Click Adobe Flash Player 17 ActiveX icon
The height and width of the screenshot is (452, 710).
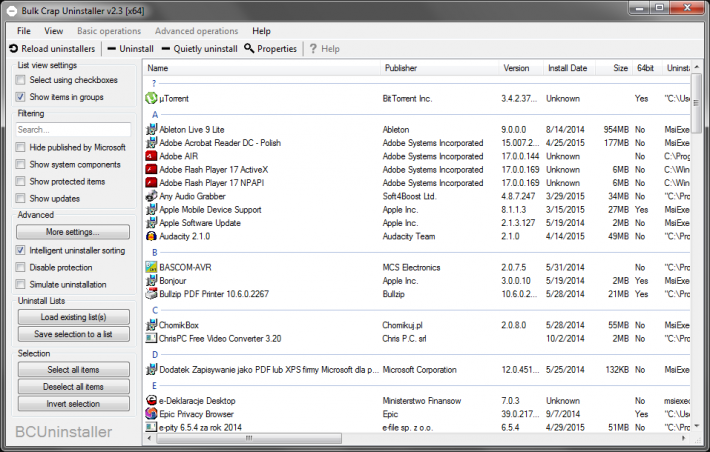tap(151, 169)
